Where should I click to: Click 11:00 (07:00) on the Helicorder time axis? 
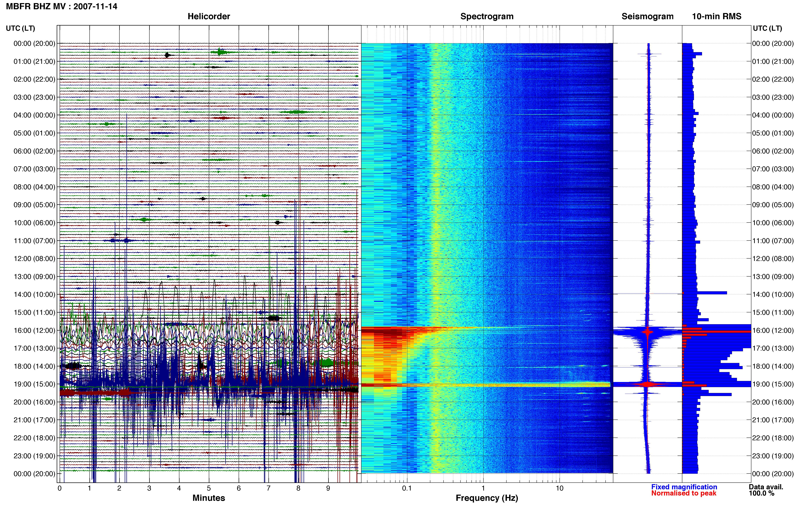click(x=34, y=241)
